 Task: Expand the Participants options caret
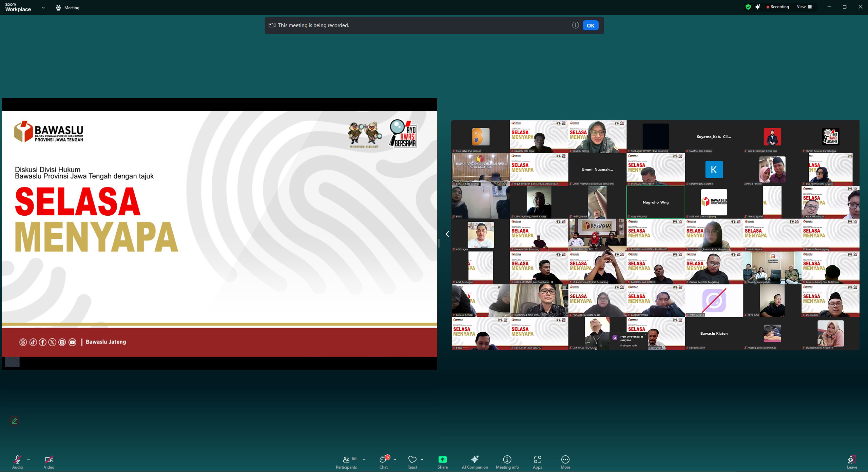(x=364, y=459)
